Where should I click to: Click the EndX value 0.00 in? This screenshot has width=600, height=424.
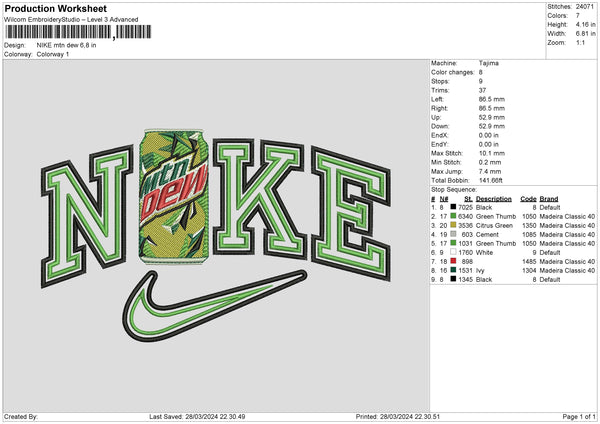tap(489, 135)
